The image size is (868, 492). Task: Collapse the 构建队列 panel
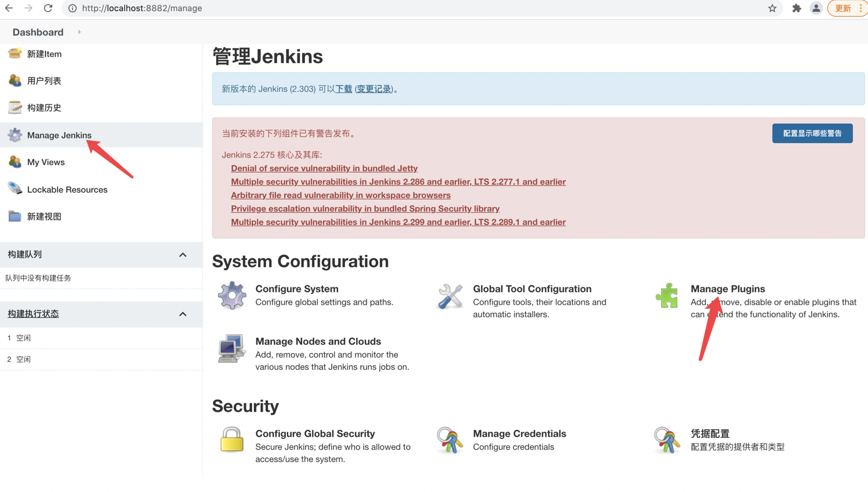pyautogui.click(x=183, y=255)
